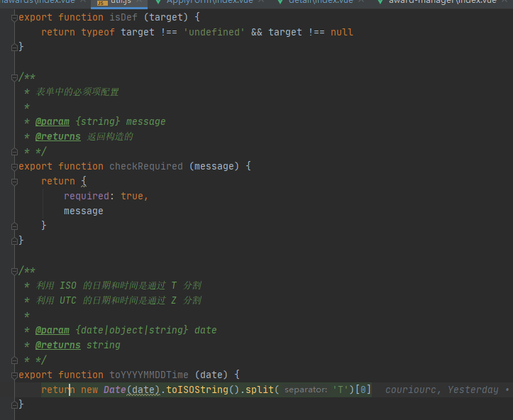Click closing fold marker of isDef function
This screenshot has width=513, height=420.
(x=14, y=47)
